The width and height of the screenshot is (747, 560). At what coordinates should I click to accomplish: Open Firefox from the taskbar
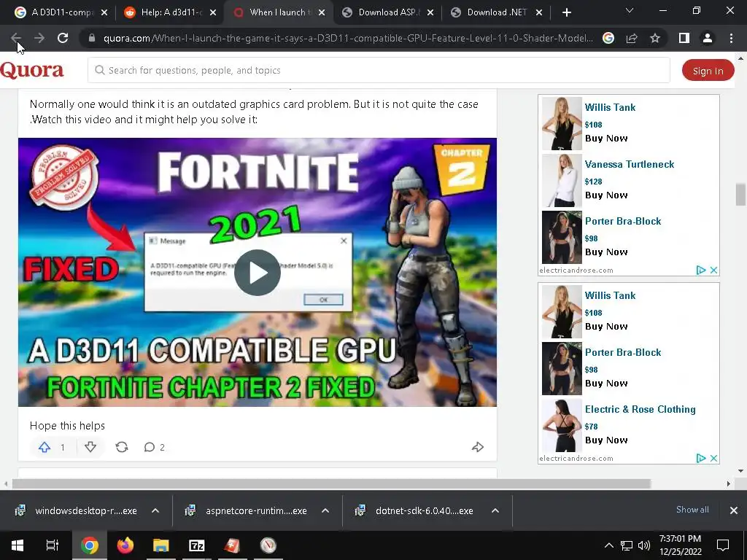(125, 545)
